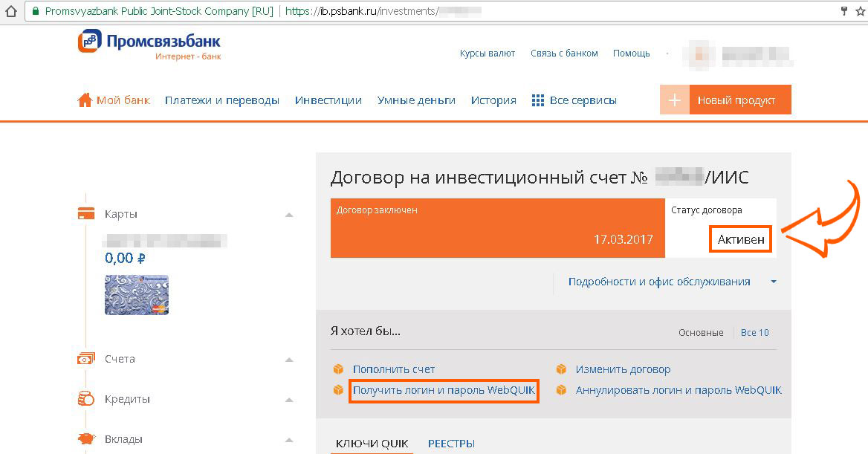Viewport: 868px width, 454px height.
Task: Switch to КЛЮЧИ QUIK tab
Action: coord(372,444)
